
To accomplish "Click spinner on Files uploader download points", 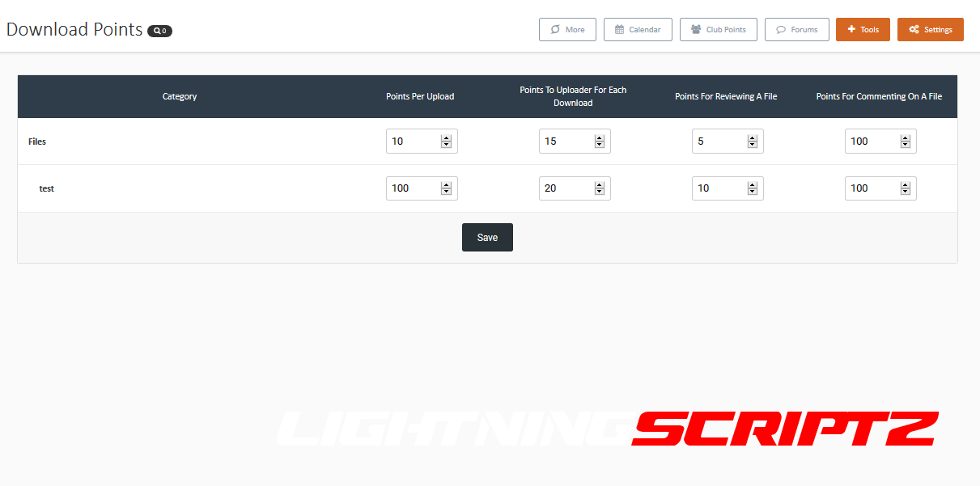I will coord(599,142).
